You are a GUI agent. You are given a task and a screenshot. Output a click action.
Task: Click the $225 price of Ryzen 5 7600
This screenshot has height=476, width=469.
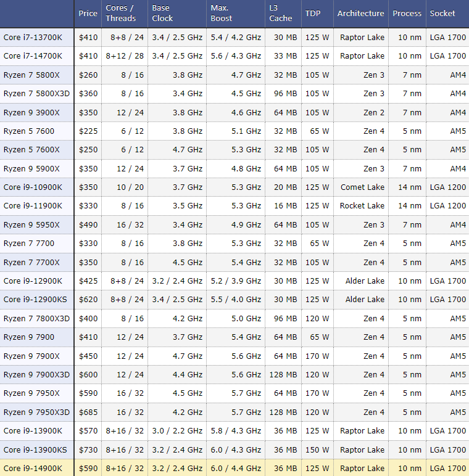pyautogui.click(x=88, y=131)
